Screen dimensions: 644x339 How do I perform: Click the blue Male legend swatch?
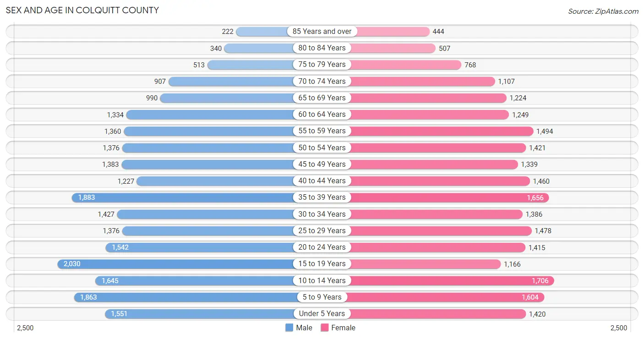pos(289,328)
